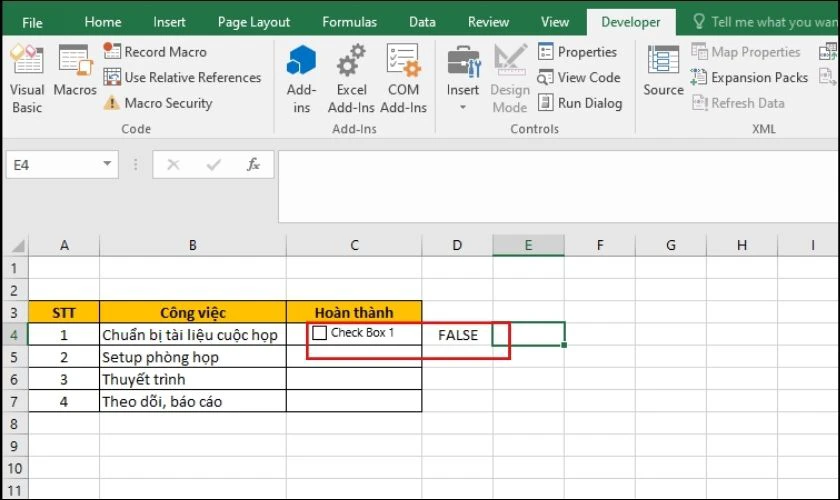Open the Data tab
The width and height of the screenshot is (840, 500).
click(422, 22)
